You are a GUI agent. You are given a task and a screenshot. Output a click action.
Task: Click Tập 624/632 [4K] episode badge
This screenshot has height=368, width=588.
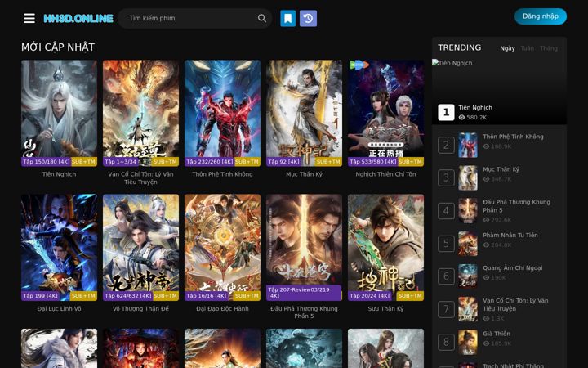(128, 296)
